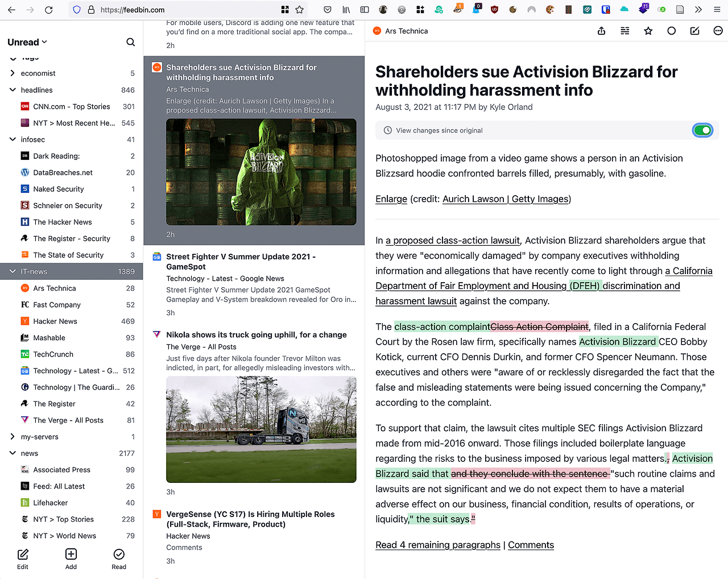Viewport: 728px width, 579px height.
Task: Open the DataBreaches.net feed
Action: click(72, 172)
